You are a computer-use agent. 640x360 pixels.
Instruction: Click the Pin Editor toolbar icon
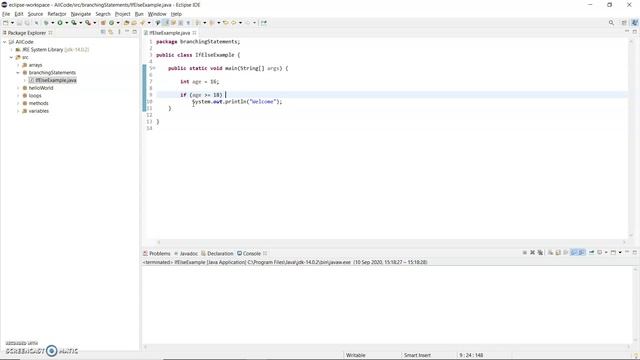tap(264, 23)
